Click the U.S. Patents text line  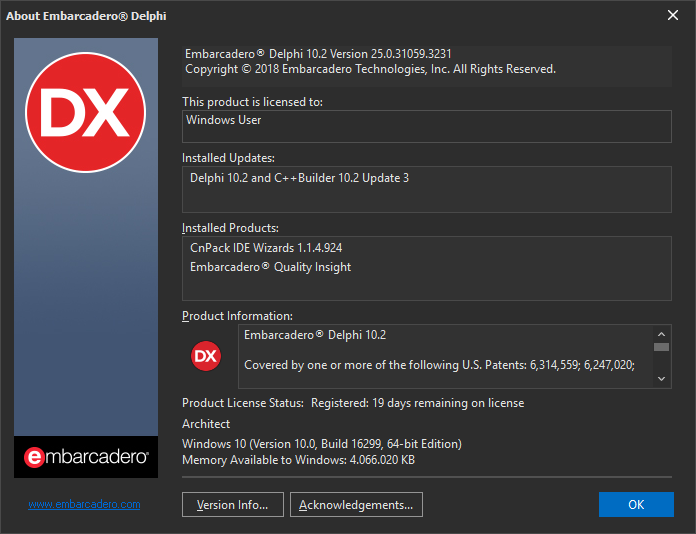[x=439, y=365]
